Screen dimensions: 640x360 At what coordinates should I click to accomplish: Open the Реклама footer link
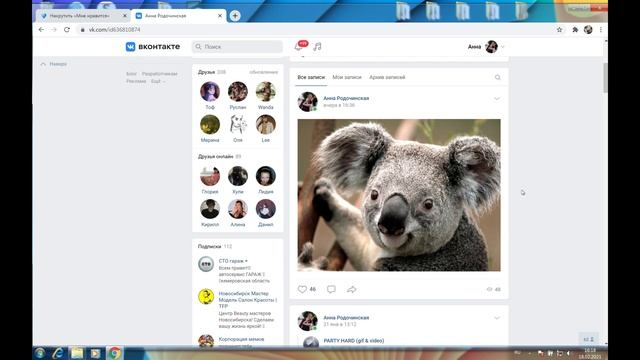(136, 81)
